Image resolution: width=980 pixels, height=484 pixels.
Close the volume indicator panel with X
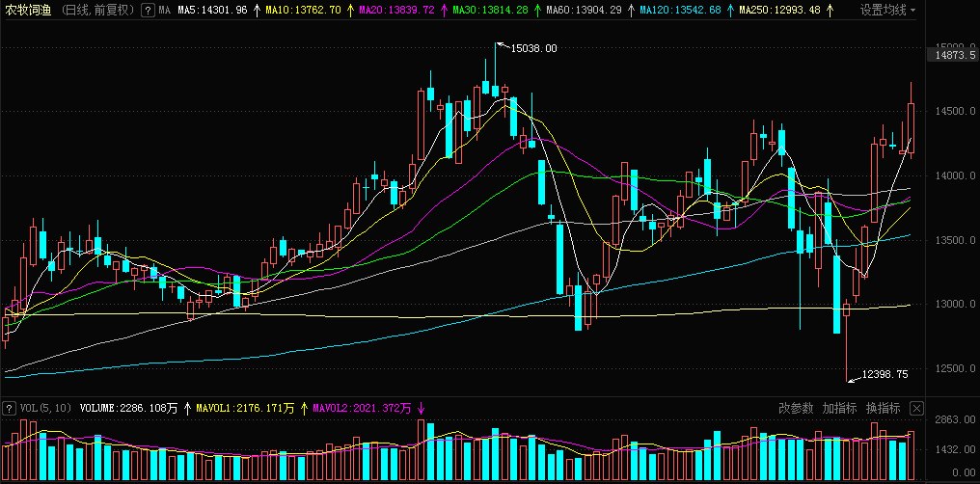tap(916, 409)
